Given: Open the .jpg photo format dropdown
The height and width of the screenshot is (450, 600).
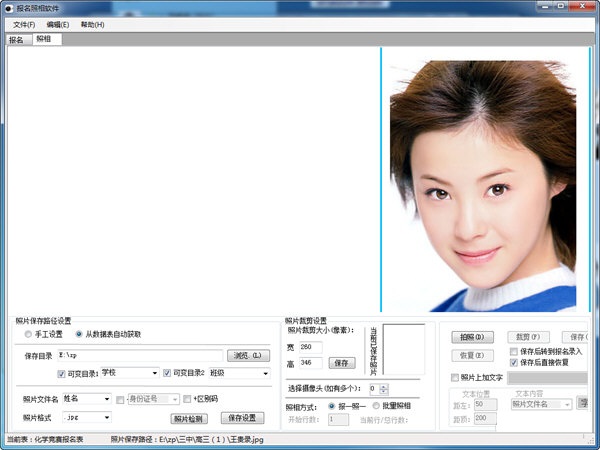Looking at the screenshot, I should [107, 417].
